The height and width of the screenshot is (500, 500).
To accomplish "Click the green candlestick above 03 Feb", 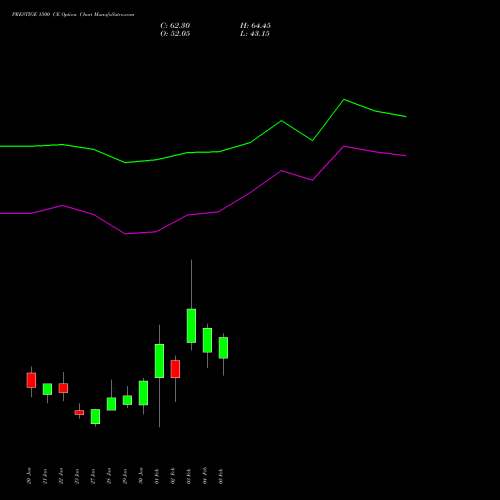I will (191, 326).
